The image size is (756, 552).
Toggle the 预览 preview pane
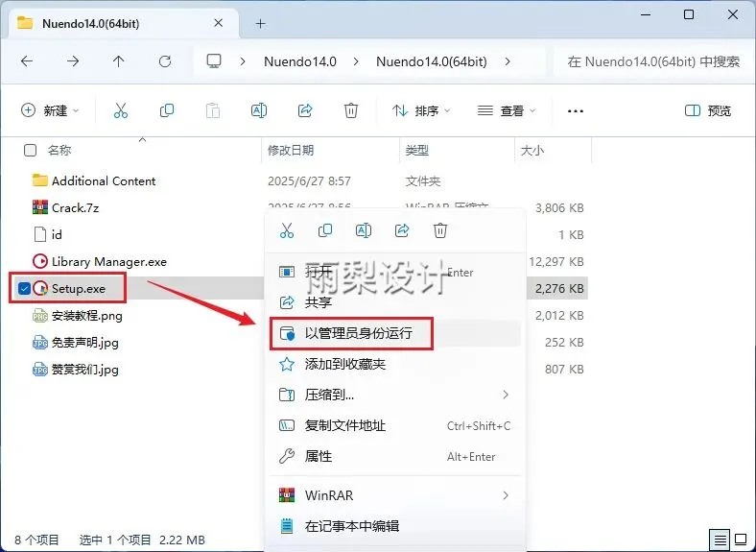[x=708, y=111]
